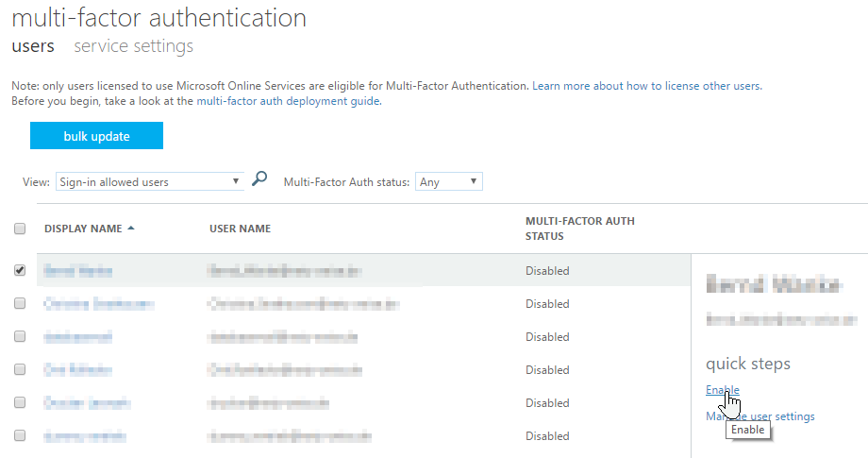
Task: Tick the select-all checkbox in table header
Action: click(20, 229)
